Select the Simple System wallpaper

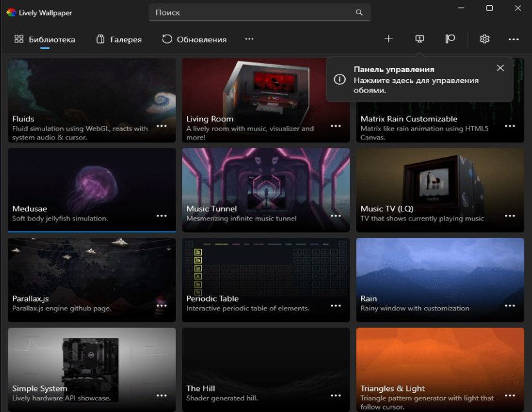[x=92, y=370]
